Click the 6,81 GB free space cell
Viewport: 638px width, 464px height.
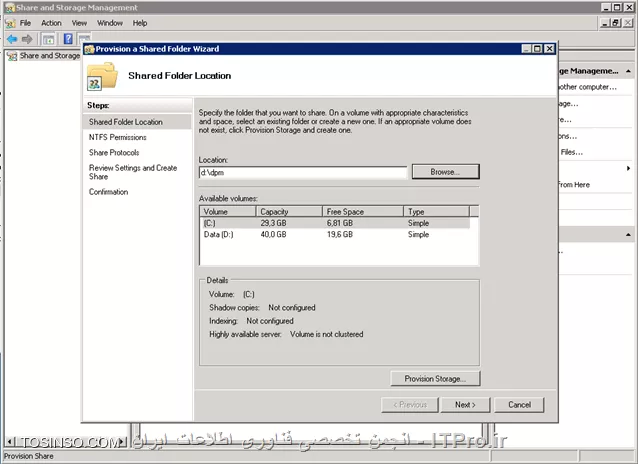340,223
